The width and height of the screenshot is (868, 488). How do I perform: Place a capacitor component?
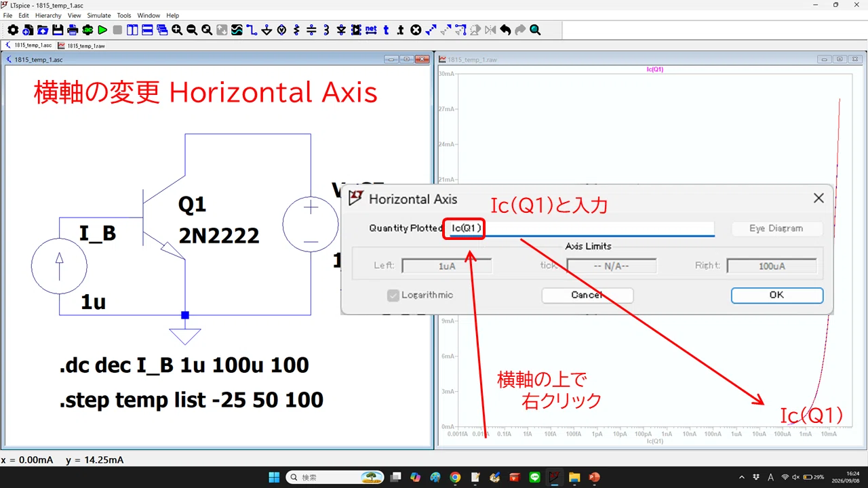click(x=311, y=30)
